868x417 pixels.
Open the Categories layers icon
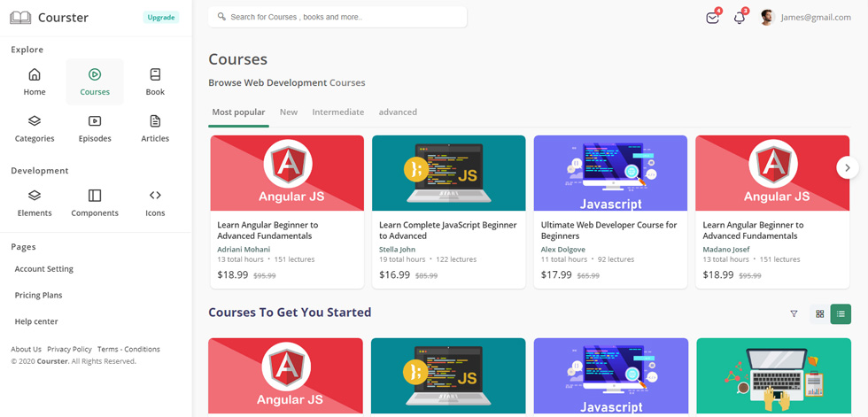point(35,120)
